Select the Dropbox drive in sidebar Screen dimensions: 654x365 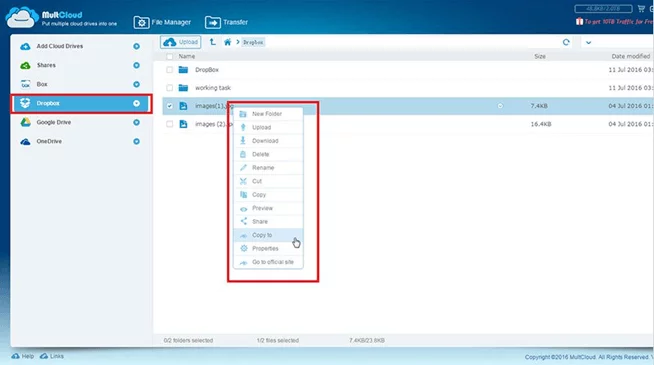pyautogui.click(x=81, y=103)
